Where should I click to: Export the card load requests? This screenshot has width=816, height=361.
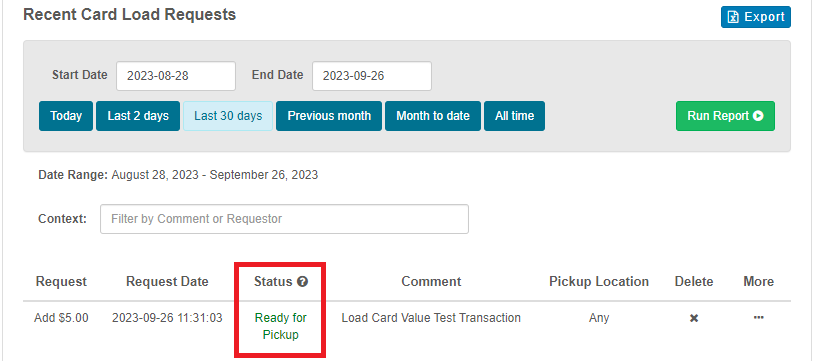click(756, 17)
